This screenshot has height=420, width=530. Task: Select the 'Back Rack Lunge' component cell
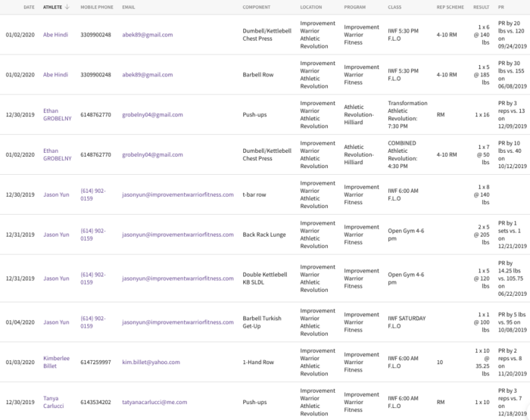tap(264, 235)
